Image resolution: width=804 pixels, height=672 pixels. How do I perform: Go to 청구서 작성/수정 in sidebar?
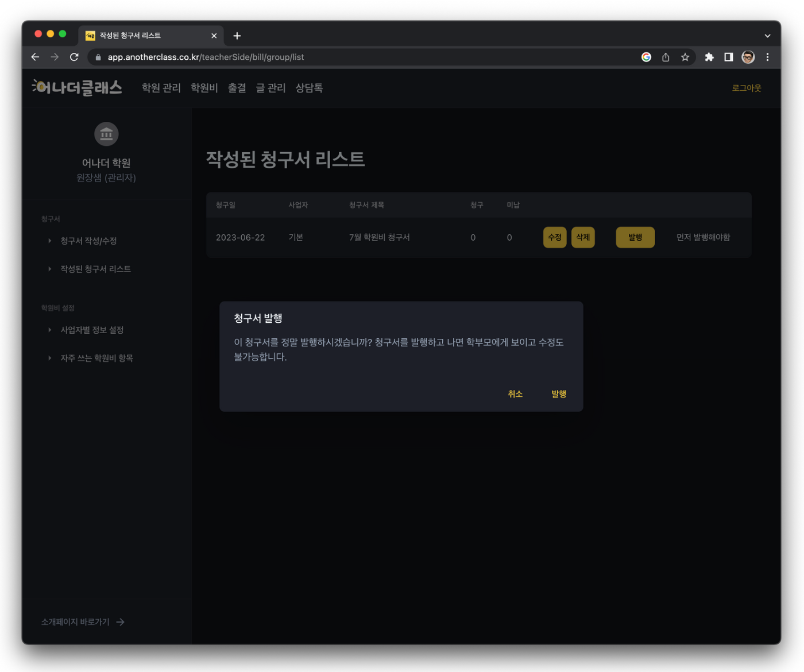point(88,241)
